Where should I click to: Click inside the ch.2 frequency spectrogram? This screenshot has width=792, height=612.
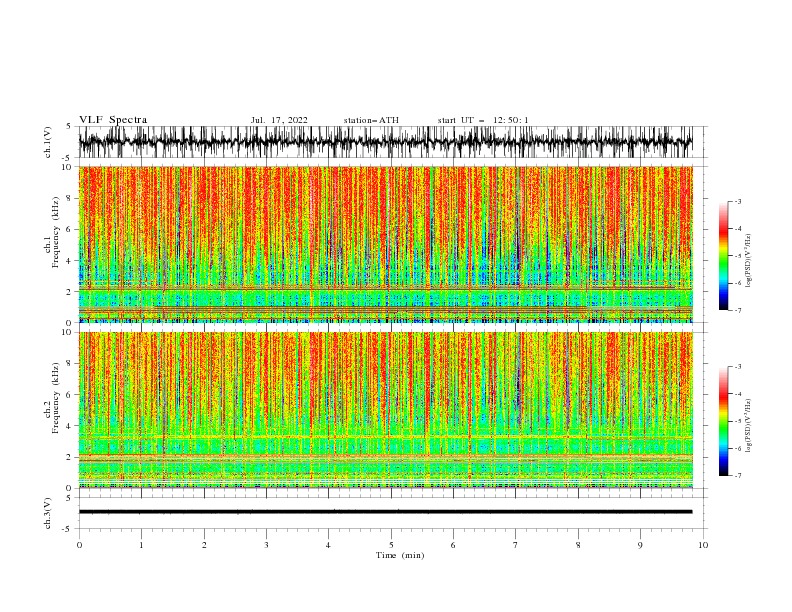[x=385, y=410]
